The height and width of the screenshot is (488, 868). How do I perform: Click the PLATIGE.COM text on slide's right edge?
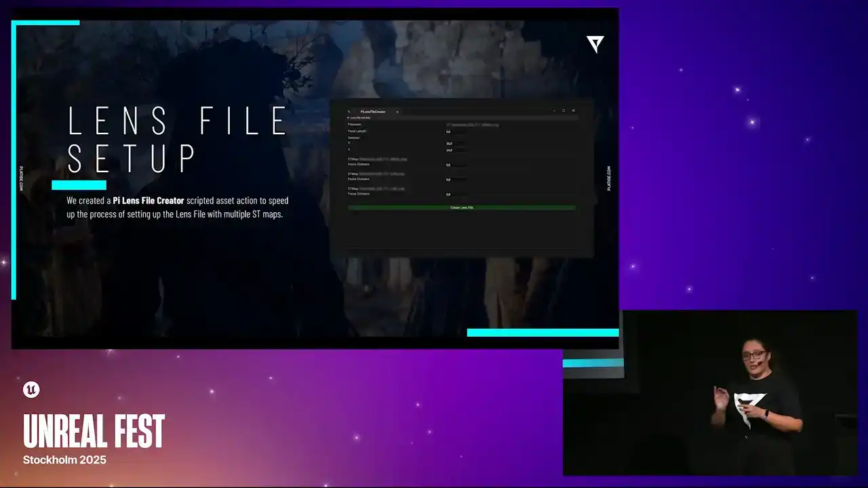(x=608, y=178)
